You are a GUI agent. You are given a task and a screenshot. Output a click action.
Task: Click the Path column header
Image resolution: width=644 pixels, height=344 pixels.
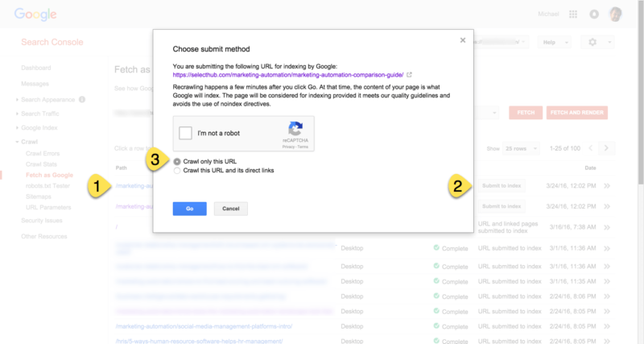[x=122, y=168]
